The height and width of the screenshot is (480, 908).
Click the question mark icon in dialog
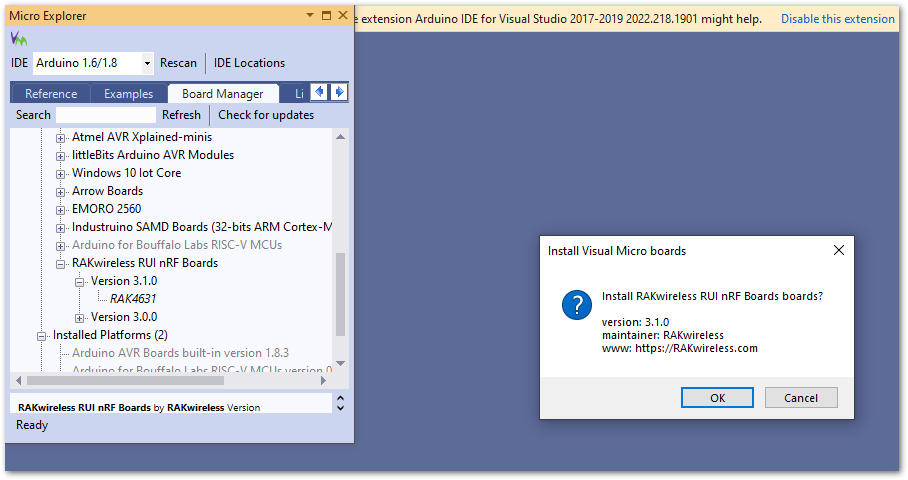577,305
